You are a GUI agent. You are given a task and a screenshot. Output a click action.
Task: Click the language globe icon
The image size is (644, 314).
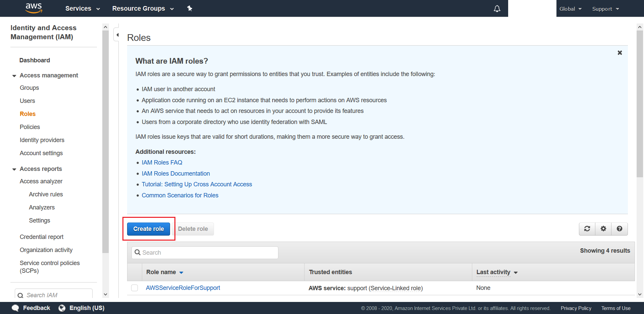click(62, 308)
